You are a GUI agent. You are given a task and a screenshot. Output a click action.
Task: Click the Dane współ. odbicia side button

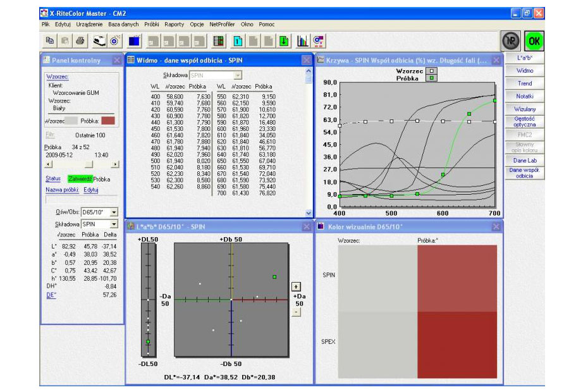click(525, 173)
